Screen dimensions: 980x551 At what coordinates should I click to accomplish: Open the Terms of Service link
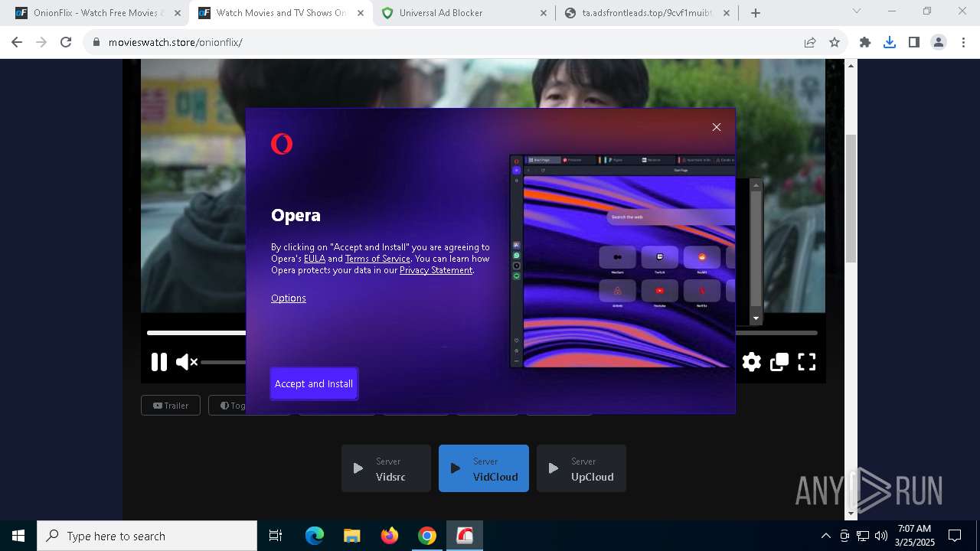click(377, 259)
